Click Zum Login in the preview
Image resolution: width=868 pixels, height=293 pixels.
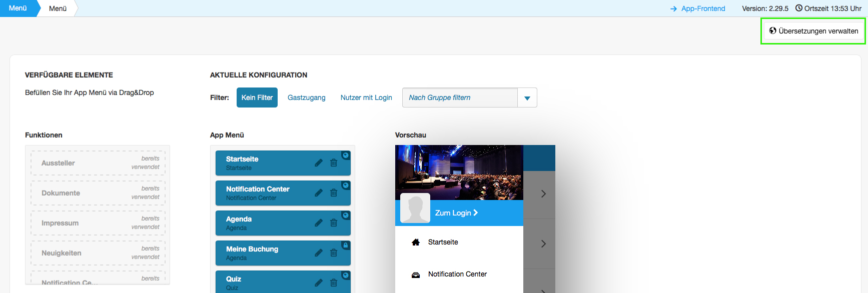point(456,213)
